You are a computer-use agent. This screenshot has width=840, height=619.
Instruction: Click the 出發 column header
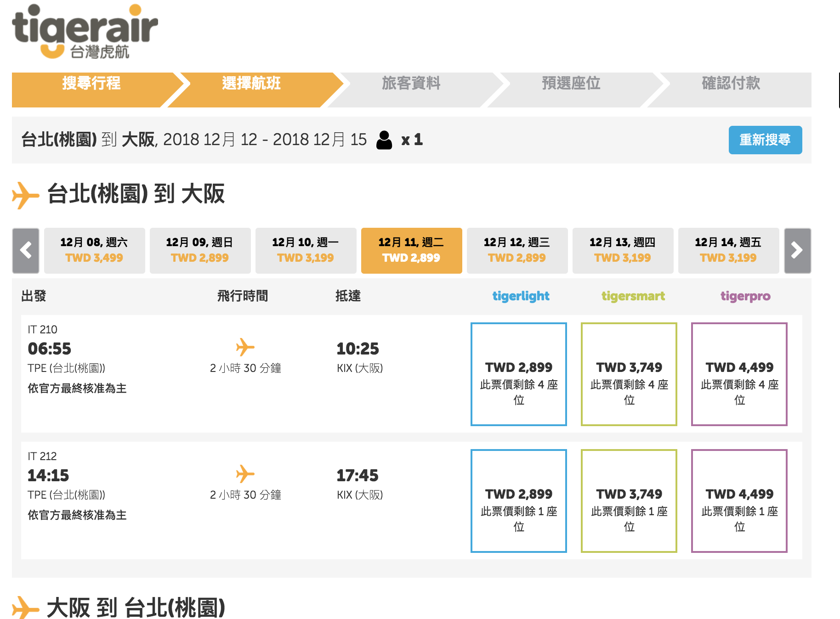(34, 296)
